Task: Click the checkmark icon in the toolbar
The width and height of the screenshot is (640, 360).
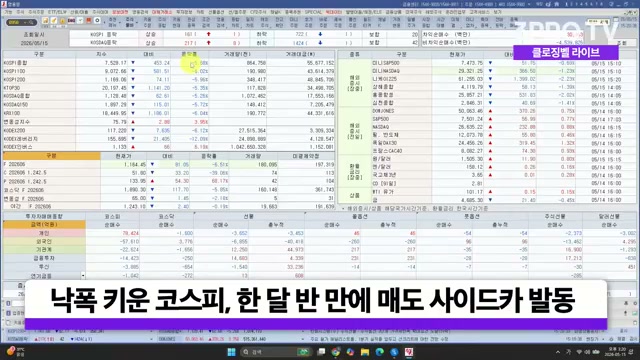Action: [x=80, y=21]
